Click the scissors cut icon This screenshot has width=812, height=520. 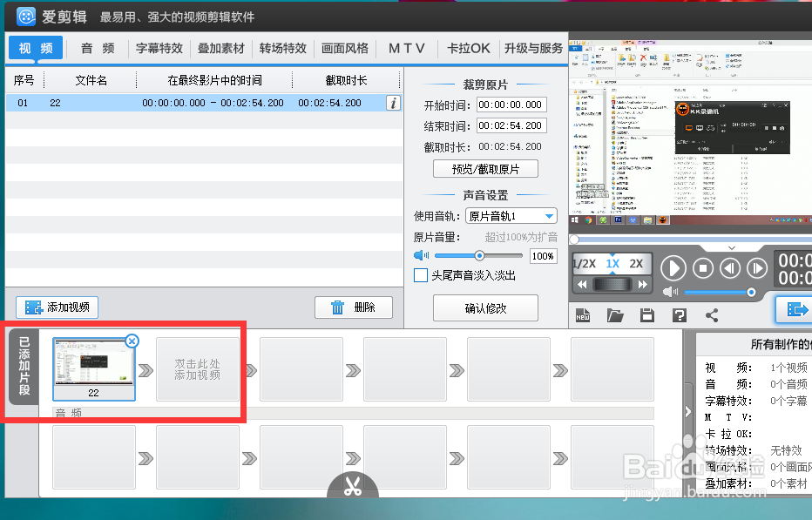pyautogui.click(x=353, y=486)
